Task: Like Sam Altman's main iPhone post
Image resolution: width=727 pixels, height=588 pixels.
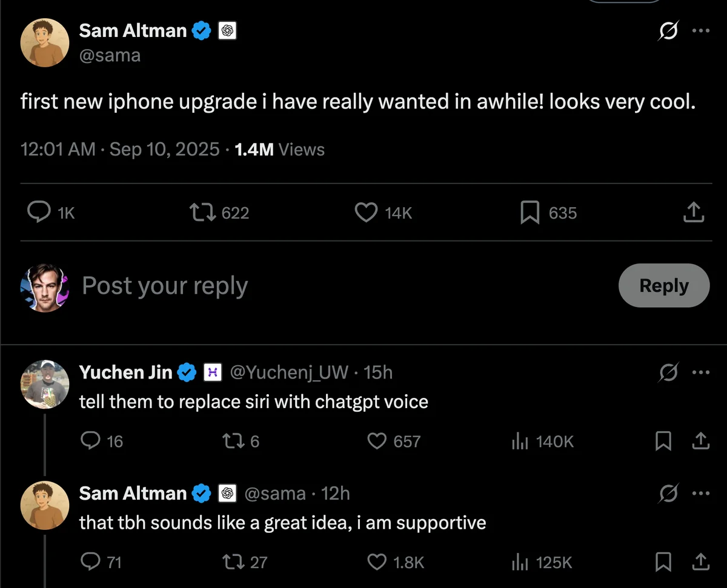Action: pyautogui.click(x=366, y=213)
